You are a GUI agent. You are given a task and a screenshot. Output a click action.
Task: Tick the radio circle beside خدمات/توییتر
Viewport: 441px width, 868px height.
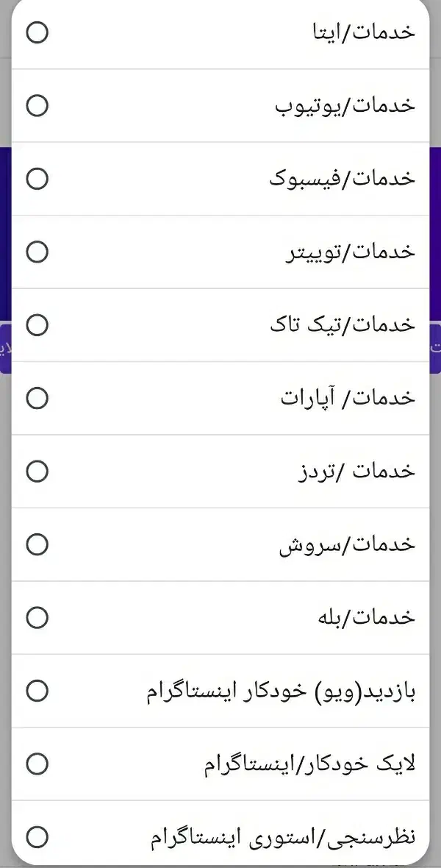point(37,252)
